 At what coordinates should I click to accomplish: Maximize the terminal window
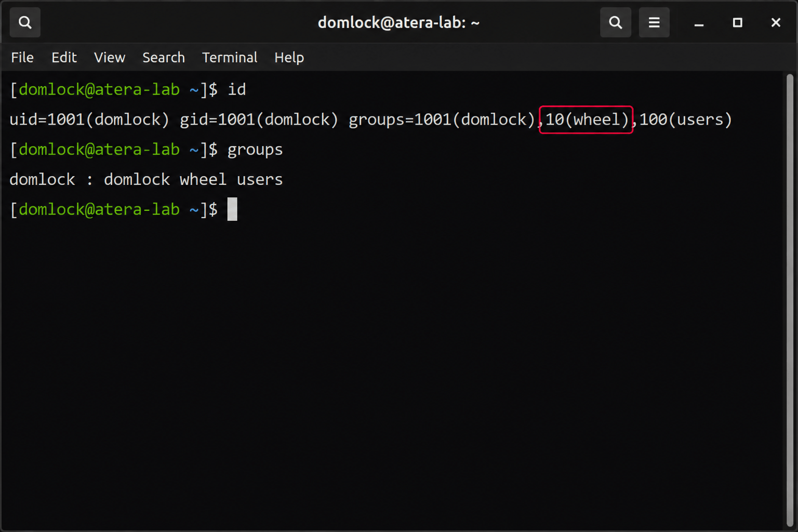738,22
